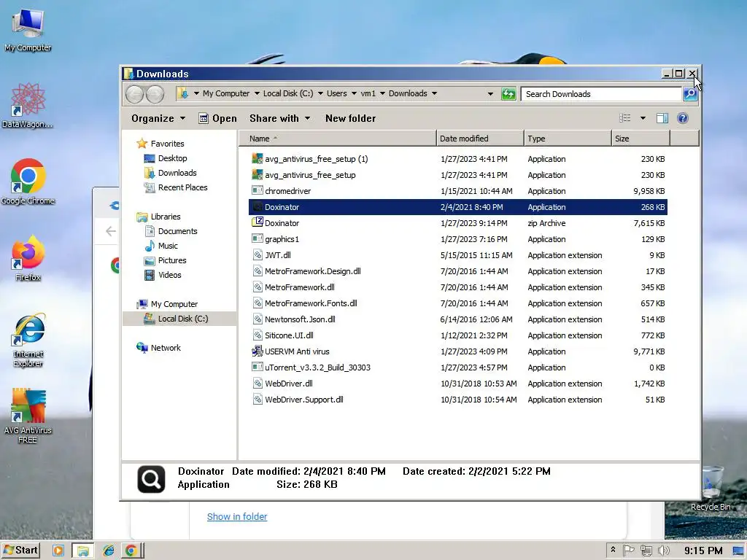Click the Show desktop button at taskbar end
Viewport: 747px width, 560px height.
click(x=738, y=551)
